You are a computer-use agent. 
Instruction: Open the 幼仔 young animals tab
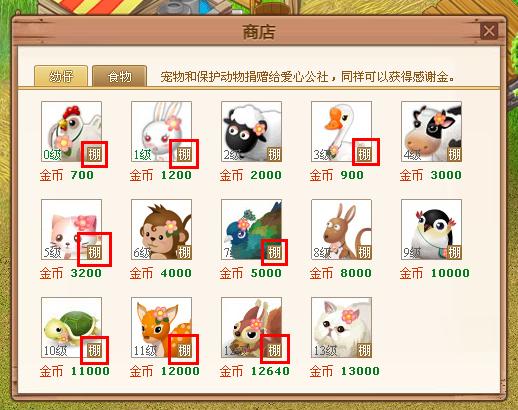61,77
